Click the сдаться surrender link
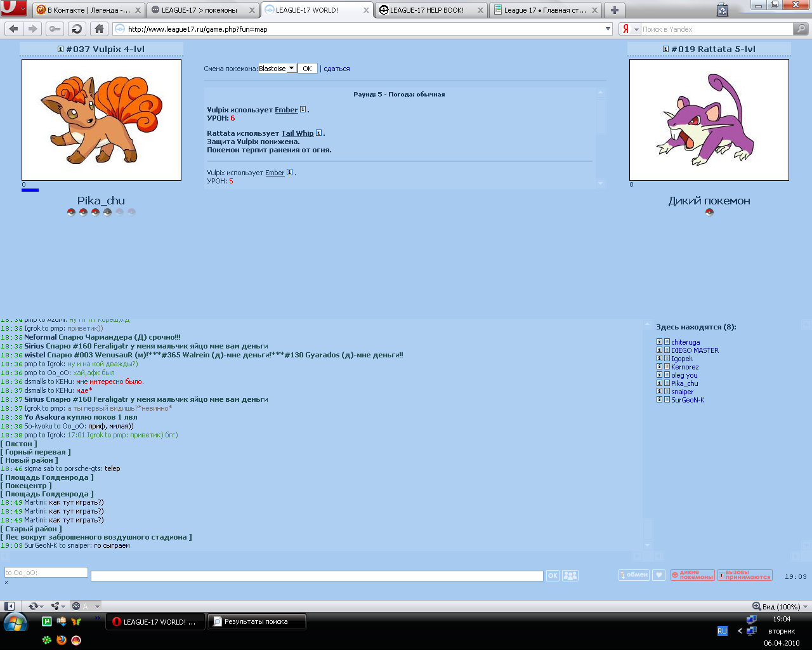Screen dimensions: 812x650 [337, 69]
